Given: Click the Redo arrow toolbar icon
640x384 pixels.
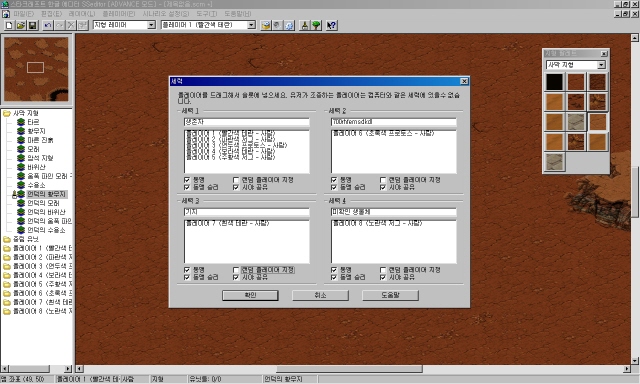Looking at the screenshot, I should coord(60,25).
